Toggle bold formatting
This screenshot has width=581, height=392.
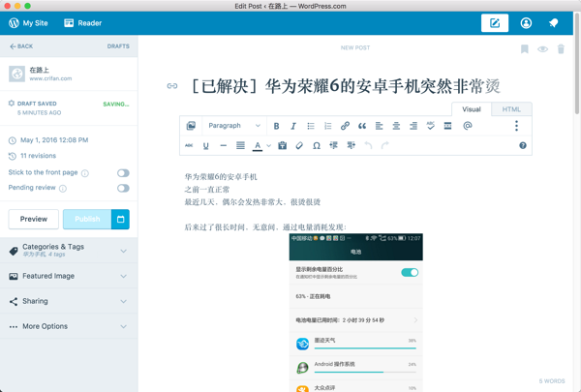[x=276, y=126]
